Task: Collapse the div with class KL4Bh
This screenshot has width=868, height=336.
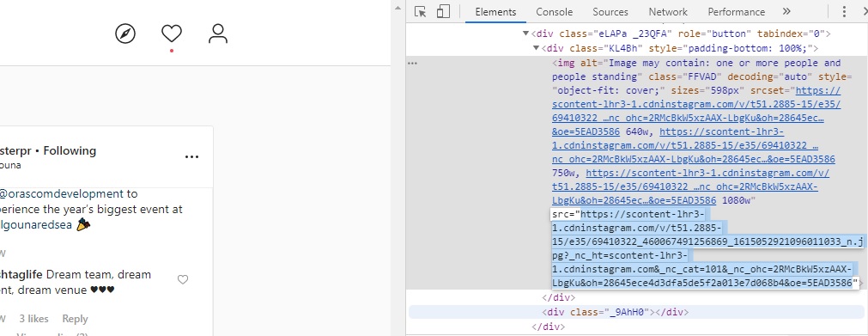Action: (536, 48)
